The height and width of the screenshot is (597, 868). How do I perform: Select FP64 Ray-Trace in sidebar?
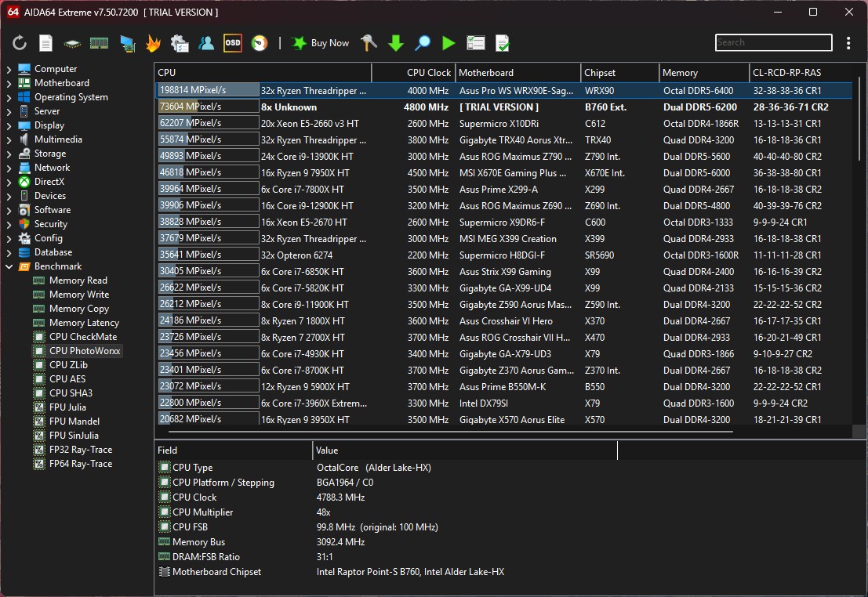[x=80, y=464]
